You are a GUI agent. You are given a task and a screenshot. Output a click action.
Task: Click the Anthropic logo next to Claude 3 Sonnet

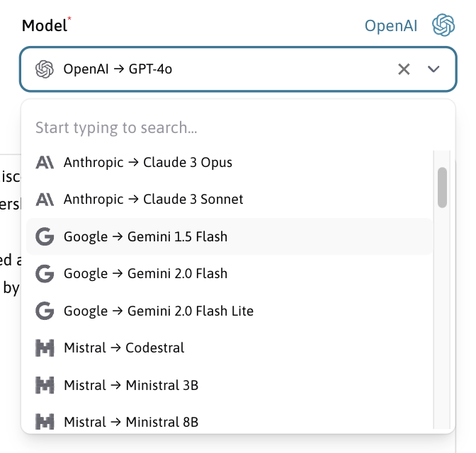click(45, 200)
